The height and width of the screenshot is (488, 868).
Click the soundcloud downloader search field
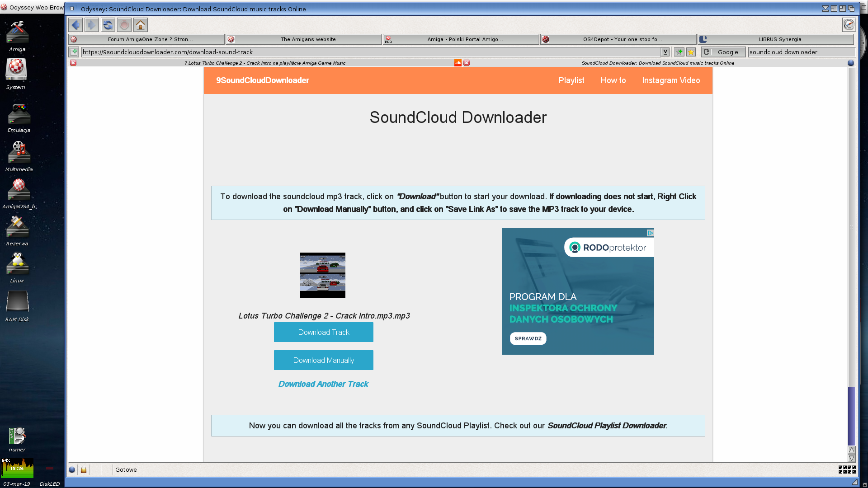[x=802, y=52]
